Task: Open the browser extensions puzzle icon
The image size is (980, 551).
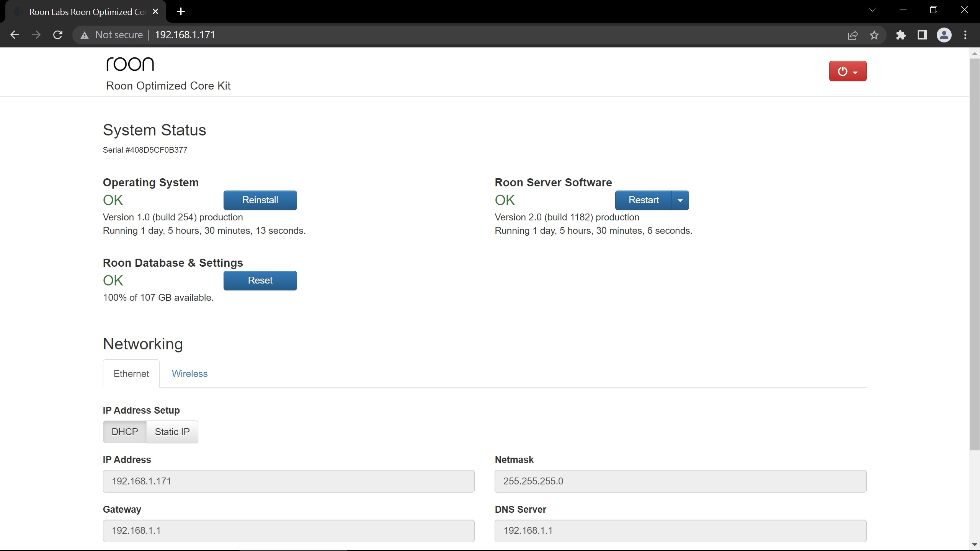Action: click(x=901, y=35)
